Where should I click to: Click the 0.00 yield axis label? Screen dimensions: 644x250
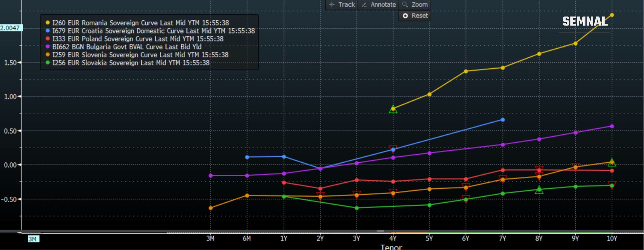[x=10, y=165]
